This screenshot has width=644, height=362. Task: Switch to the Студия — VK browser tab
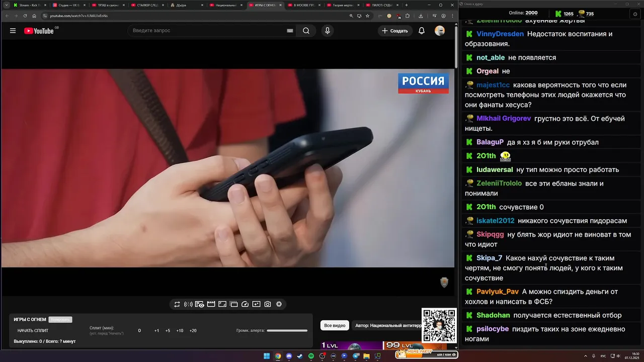[x=68, y=5]
